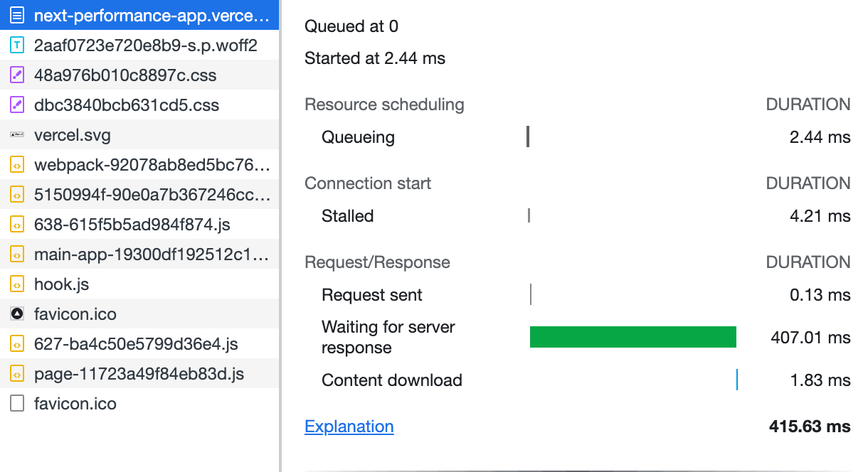Click the Stalled timing bar
Image resolution: width=868 pixels, height=472 pixels.
click(529, 215)
